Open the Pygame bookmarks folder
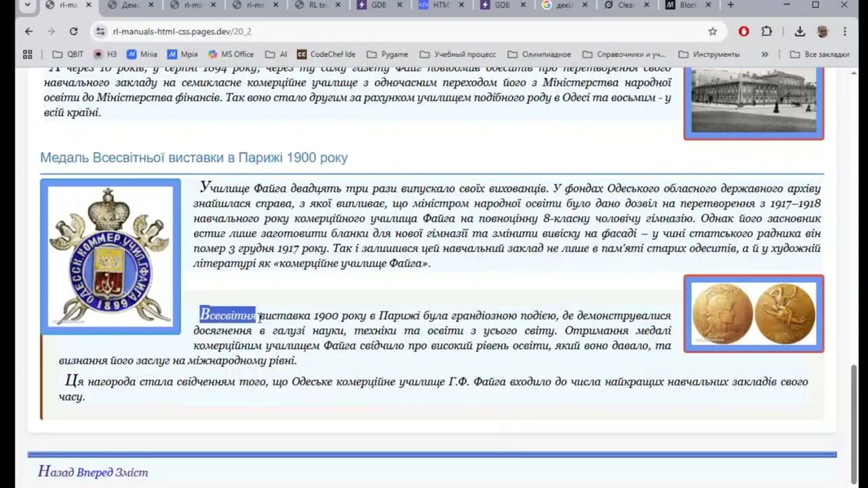 pyautogui.click(x=387, y=54)
